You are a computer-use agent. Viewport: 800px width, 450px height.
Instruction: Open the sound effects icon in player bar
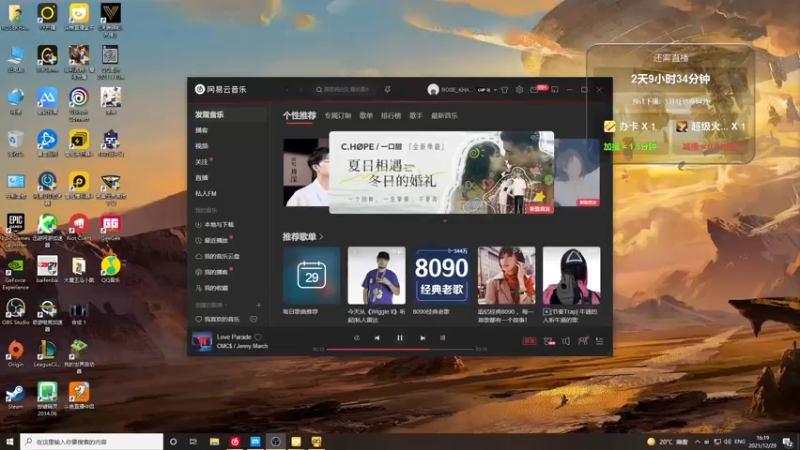pos(548,341)
